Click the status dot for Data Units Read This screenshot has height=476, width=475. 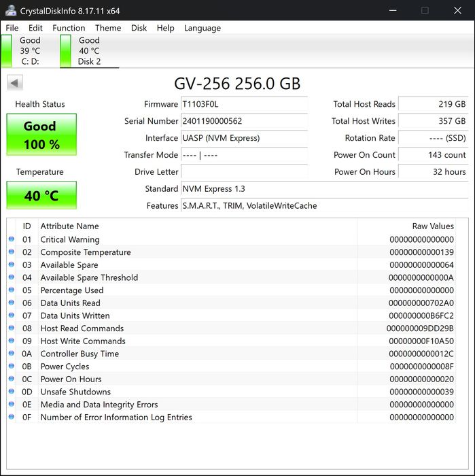(12, 303)
